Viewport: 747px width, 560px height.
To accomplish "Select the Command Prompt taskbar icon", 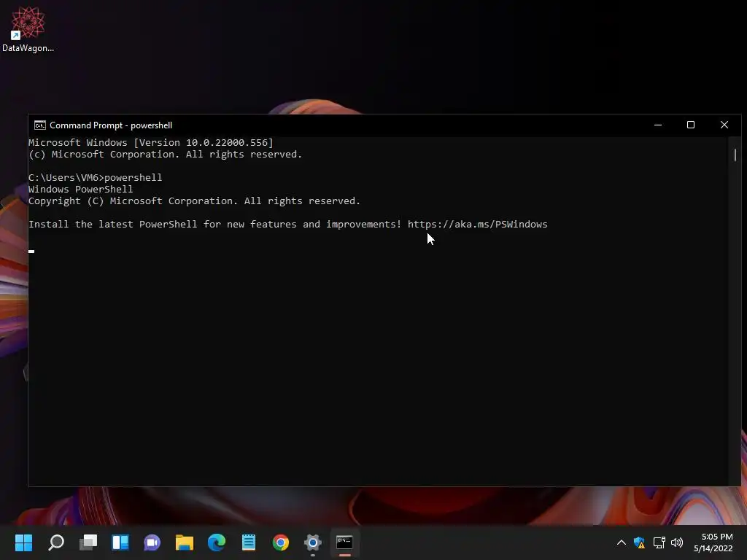I will (344, 542).
